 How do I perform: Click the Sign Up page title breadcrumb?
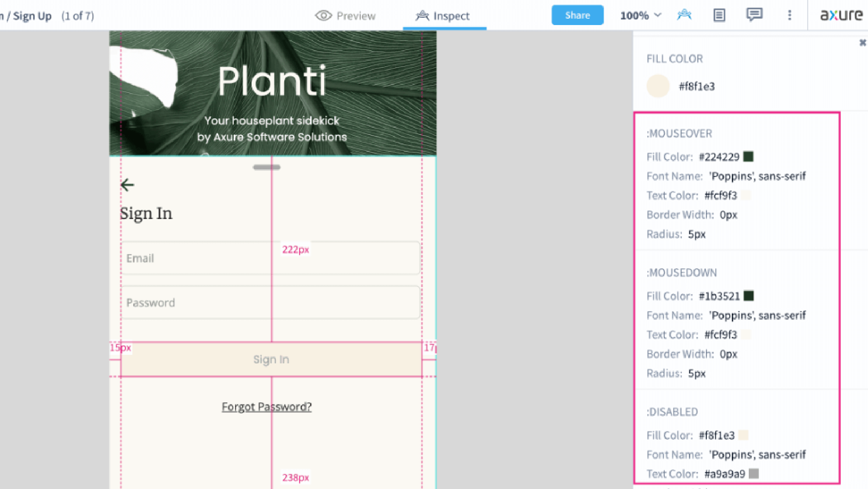pyautogui.click(x=32, y=16)
